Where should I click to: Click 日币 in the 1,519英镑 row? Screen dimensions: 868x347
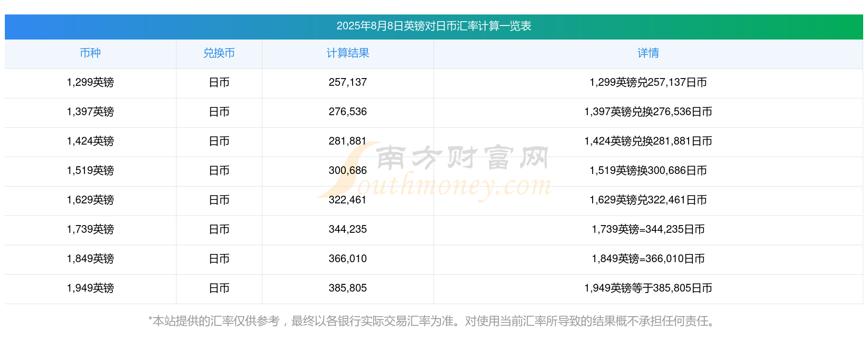pyautogui.click(x=219, y=171)
